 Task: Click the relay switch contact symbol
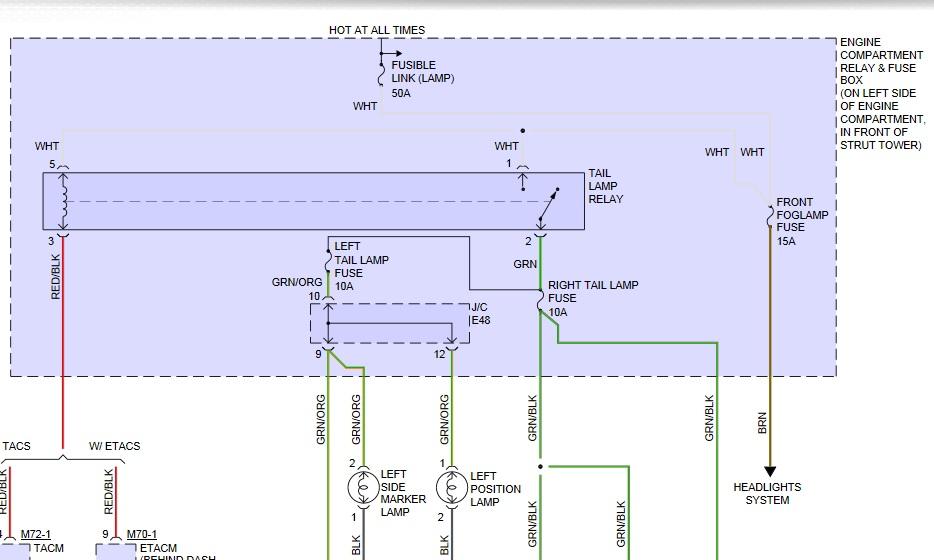tap(548, 204)
